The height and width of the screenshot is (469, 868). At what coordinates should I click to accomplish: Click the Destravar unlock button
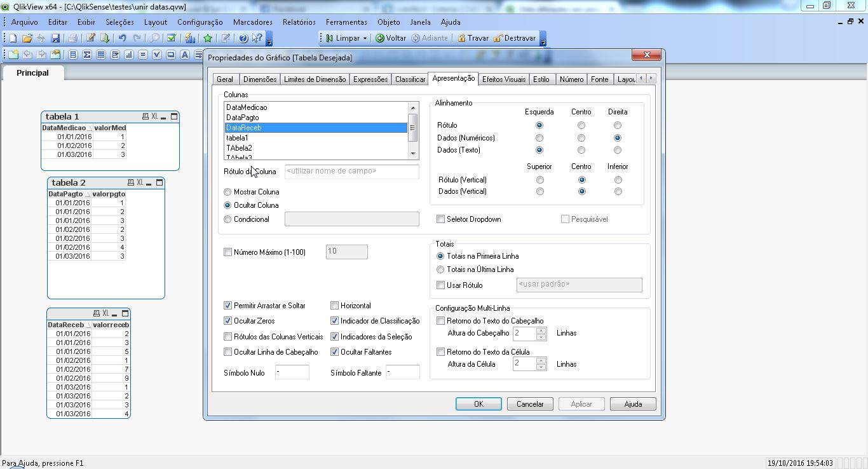(x=515, y=38)
